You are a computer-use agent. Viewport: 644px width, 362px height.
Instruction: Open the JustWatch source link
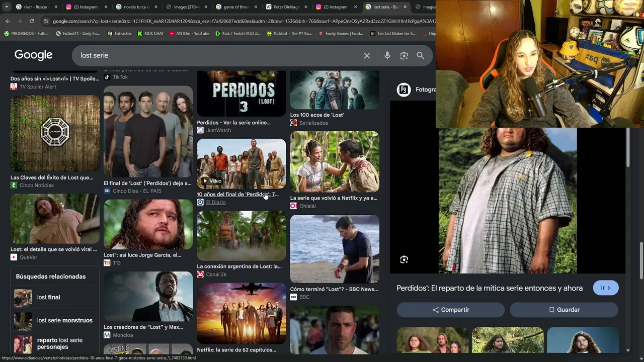[214, 130]
